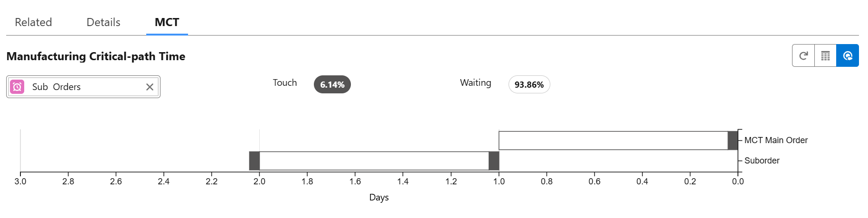Screen dimensions: 868x218
Task: Click the MCT Main Order waiting bar
Action: 613,141
